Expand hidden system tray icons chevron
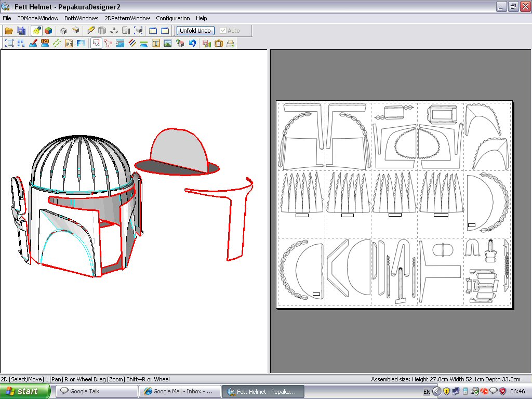Image resolution: width=532 pixels, height=399 pixels. [436, 392]
